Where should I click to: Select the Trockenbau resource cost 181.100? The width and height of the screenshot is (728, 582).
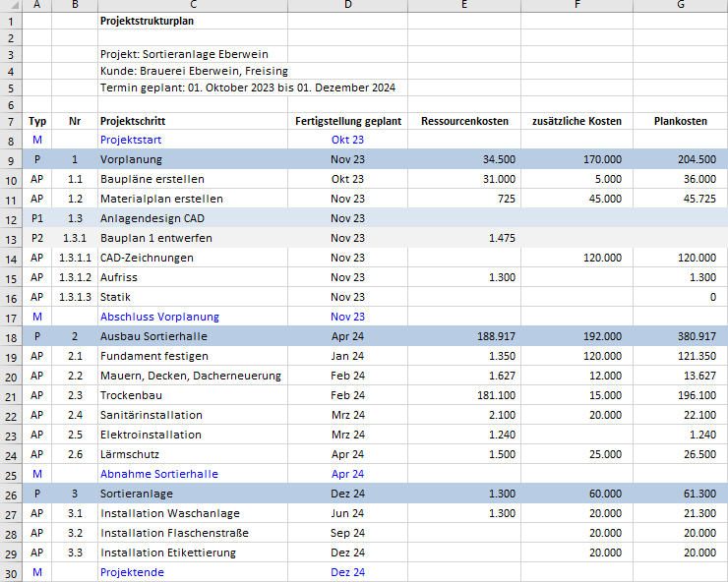point(464,395)
